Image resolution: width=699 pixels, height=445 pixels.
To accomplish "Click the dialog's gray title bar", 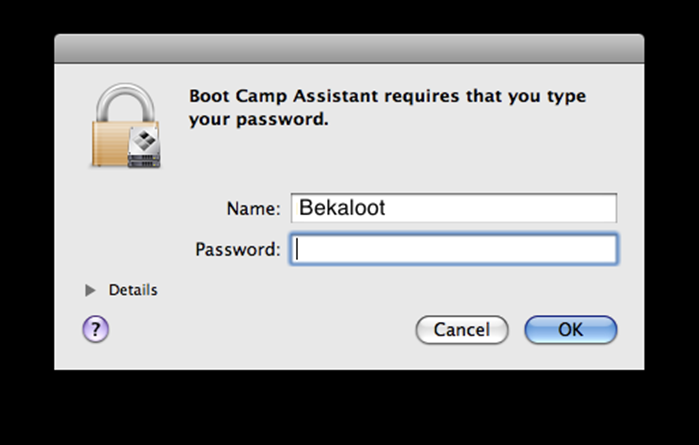I will tap(349, 48).
